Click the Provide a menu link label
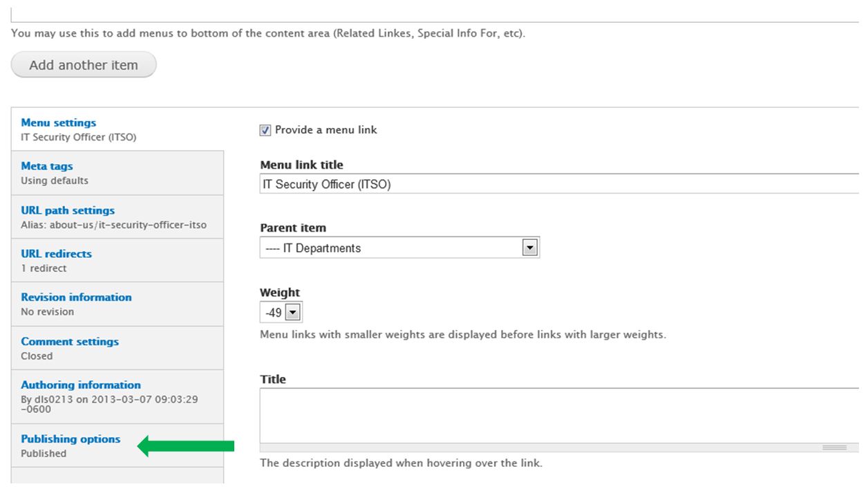 [x=326, y=129]
